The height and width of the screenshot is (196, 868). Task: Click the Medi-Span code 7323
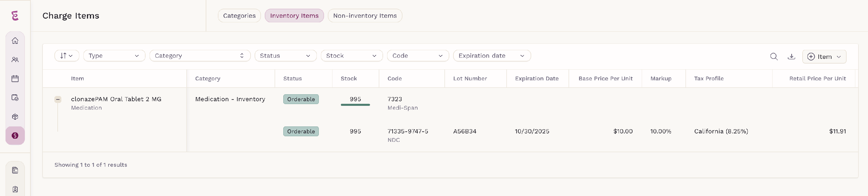click(x=395, y=99)
